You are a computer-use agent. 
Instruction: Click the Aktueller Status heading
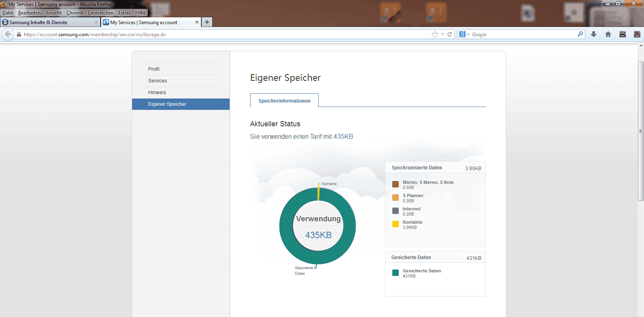(x=275, y=124)
